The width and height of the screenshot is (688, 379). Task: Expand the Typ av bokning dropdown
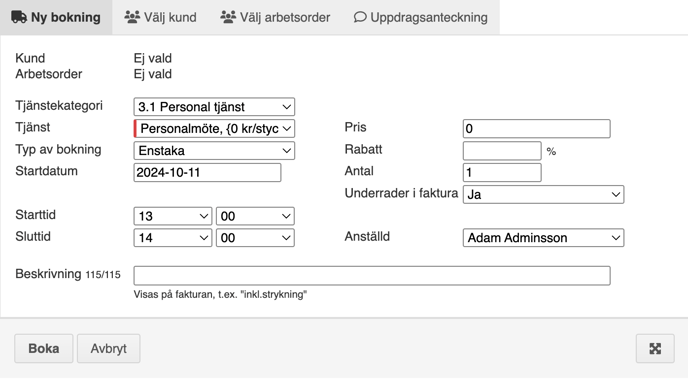click(214, 150)
